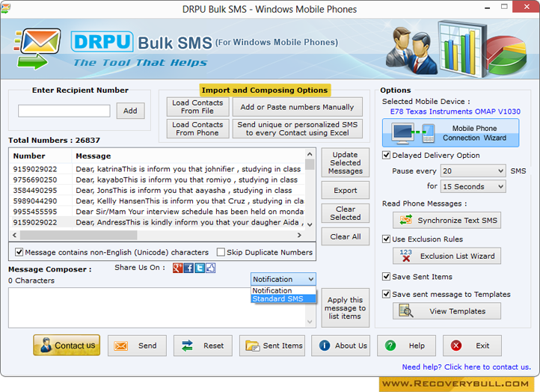
Task: Click the Mobile Phone Connection Wizard computer icon
Action: click(x=402, y=133)
